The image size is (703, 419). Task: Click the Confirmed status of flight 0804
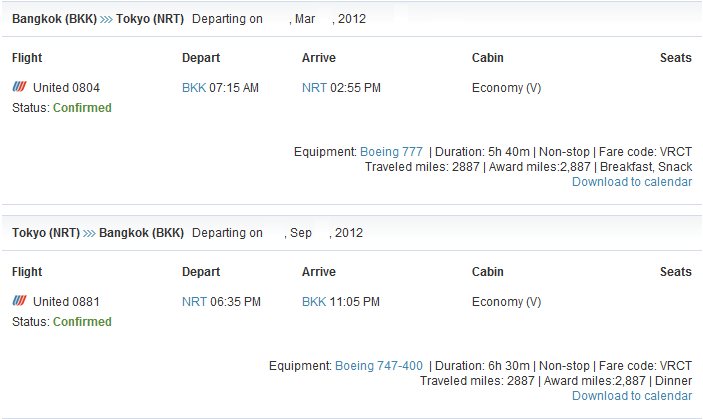[82, 108]
